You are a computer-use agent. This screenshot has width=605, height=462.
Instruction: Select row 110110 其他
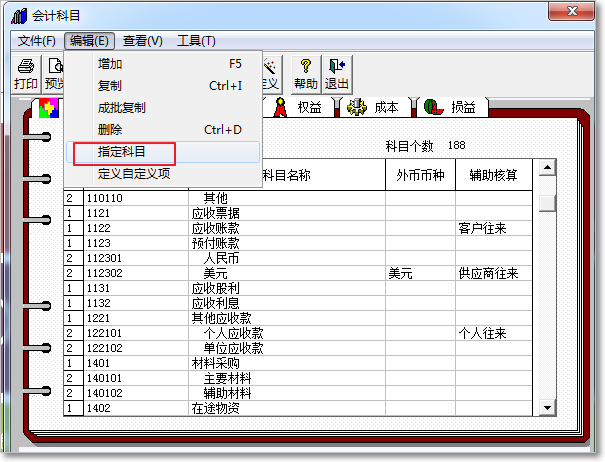[x=298, y=198]
